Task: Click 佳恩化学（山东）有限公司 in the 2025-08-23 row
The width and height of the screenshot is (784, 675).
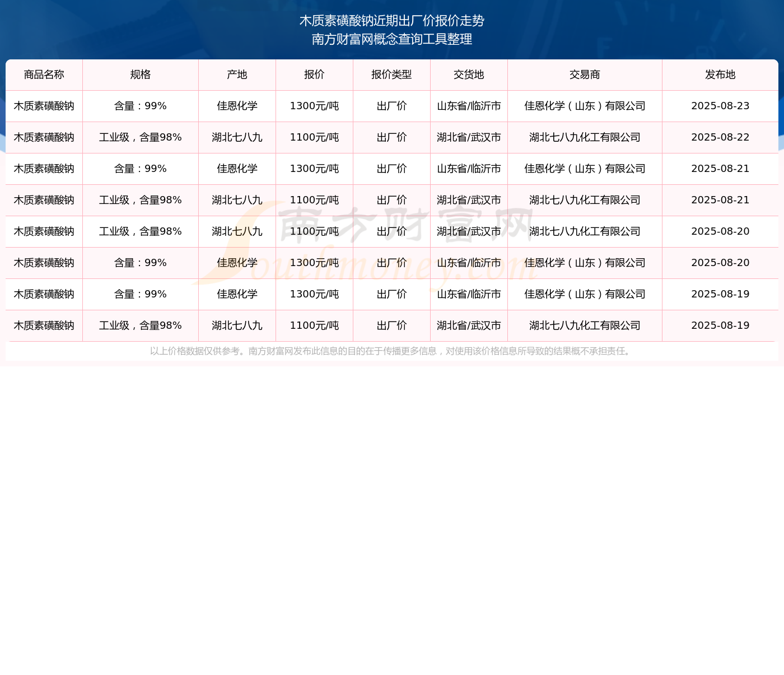Action: pyautogui.click(x=585, y=106)
